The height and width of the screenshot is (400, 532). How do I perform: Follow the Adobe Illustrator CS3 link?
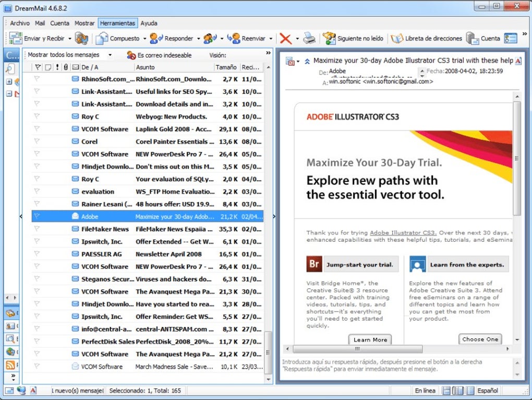403,232
